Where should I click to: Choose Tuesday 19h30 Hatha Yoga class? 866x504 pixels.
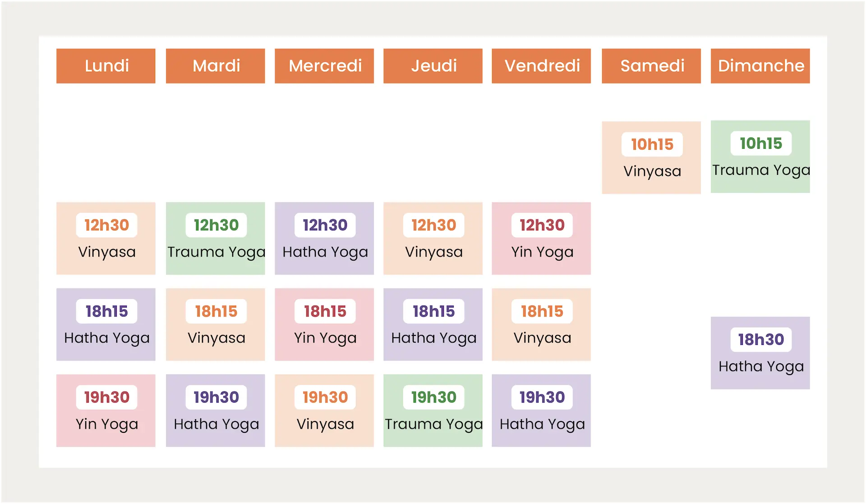coord(216,411)
